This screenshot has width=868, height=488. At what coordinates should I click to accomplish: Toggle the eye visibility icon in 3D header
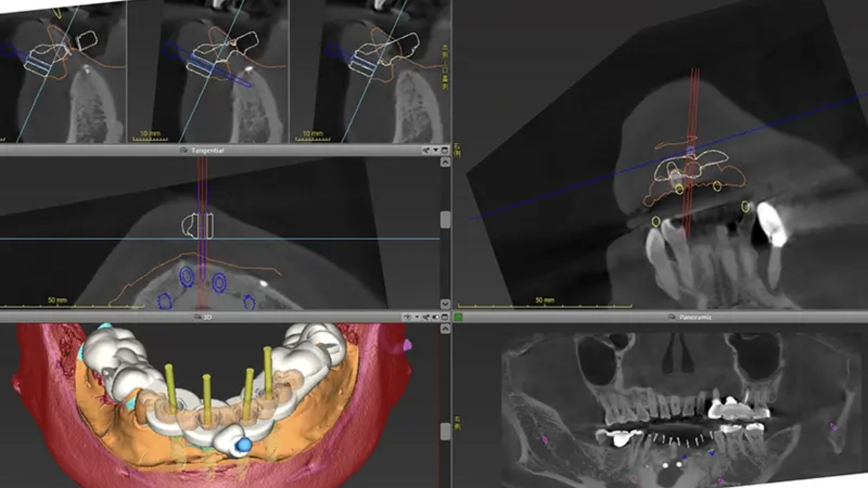pos(408,317)
